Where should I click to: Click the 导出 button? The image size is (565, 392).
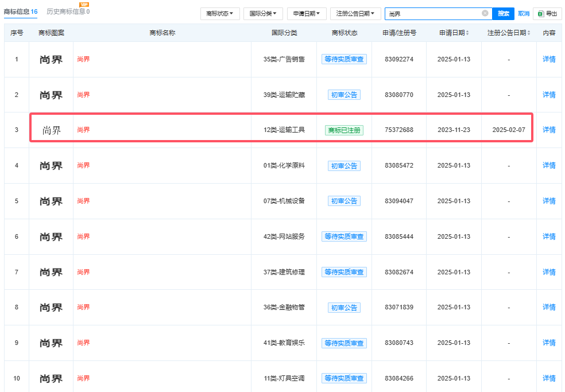pyautogui.click(x=547, y=14)
